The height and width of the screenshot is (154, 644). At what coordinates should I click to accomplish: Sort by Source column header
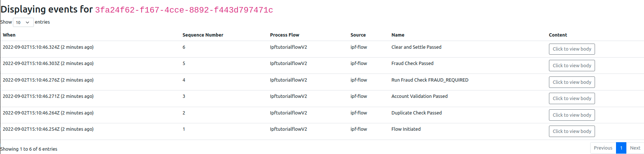coord(358,35)
